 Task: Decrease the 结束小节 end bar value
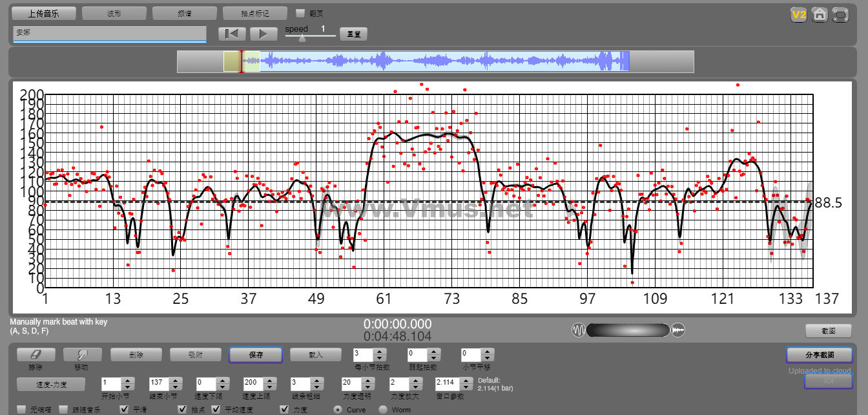(x=175, y=386)
